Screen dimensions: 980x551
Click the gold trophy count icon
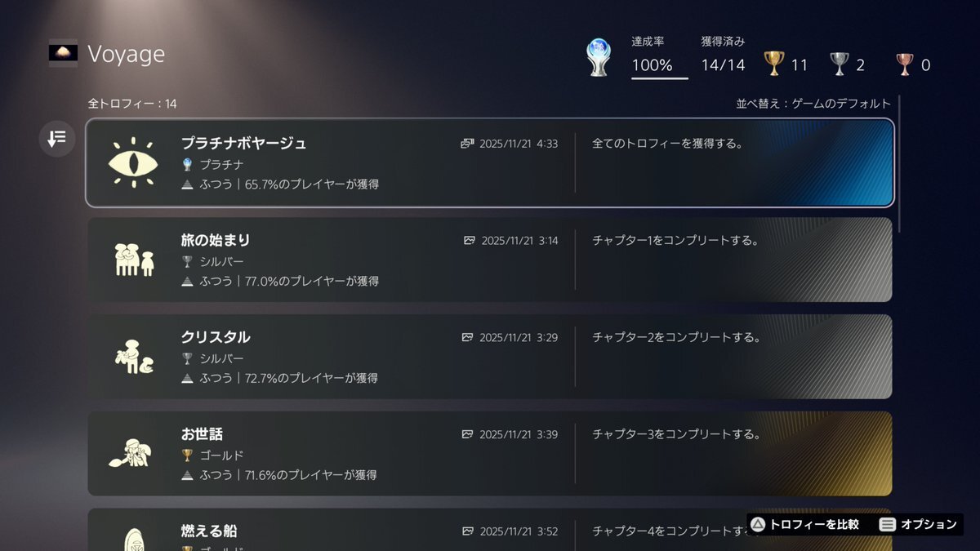[x=773, y=64]
